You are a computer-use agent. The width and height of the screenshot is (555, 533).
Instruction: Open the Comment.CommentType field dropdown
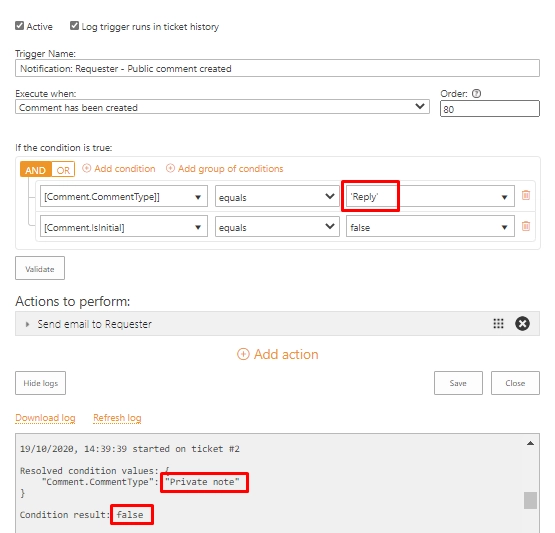[x=124, y=196]
